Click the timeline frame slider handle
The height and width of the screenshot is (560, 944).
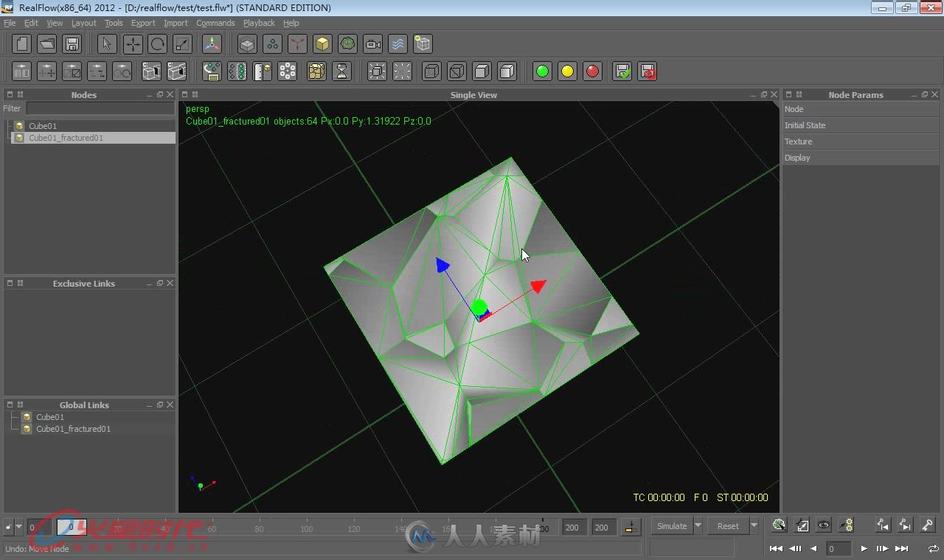point(72,527)
